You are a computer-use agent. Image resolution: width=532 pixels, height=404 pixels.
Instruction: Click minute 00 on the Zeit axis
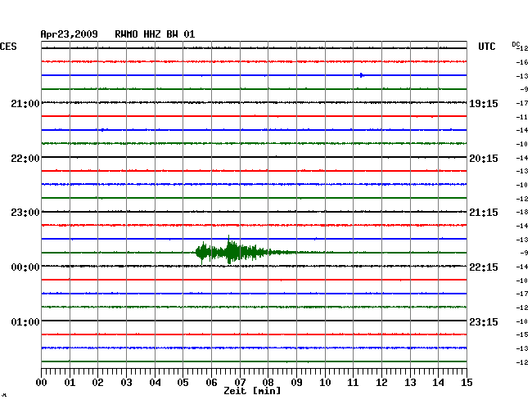tap(42, 382)
